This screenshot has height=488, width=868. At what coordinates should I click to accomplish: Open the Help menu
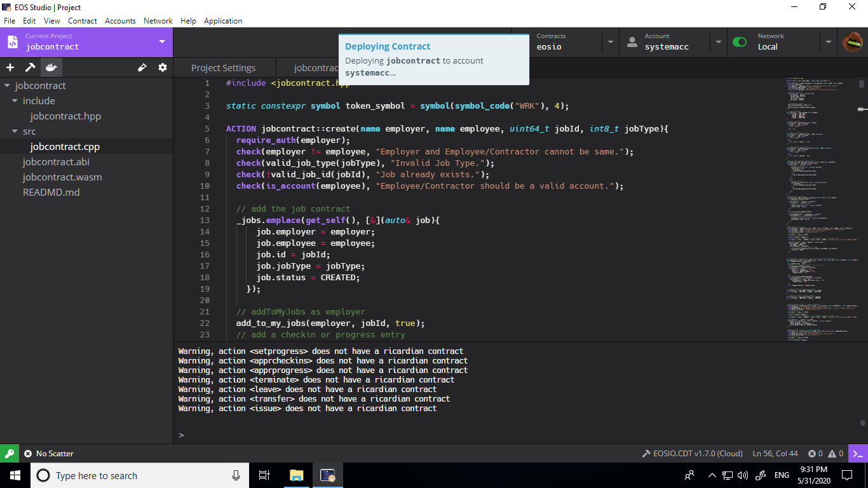188,21
